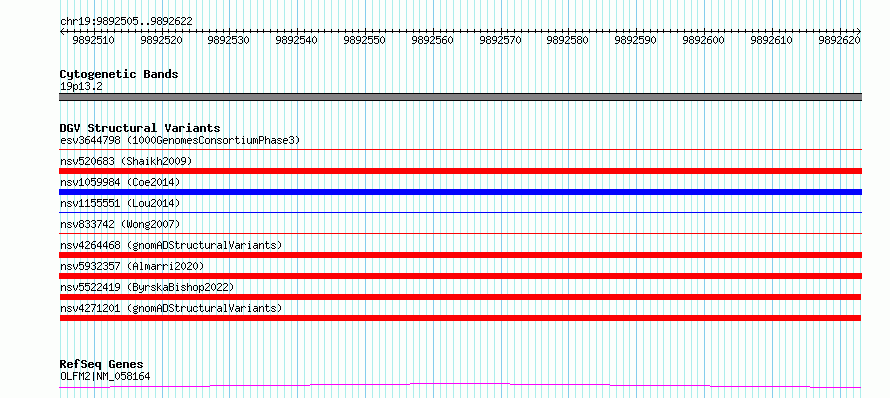
Task: Select the thin red nsv833742 variant line
Action: 460,233
